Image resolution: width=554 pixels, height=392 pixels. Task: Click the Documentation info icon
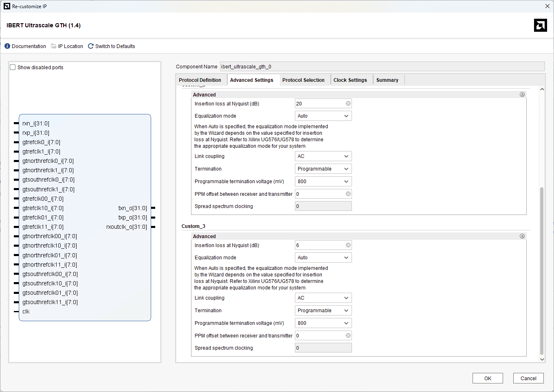point(7,46)
